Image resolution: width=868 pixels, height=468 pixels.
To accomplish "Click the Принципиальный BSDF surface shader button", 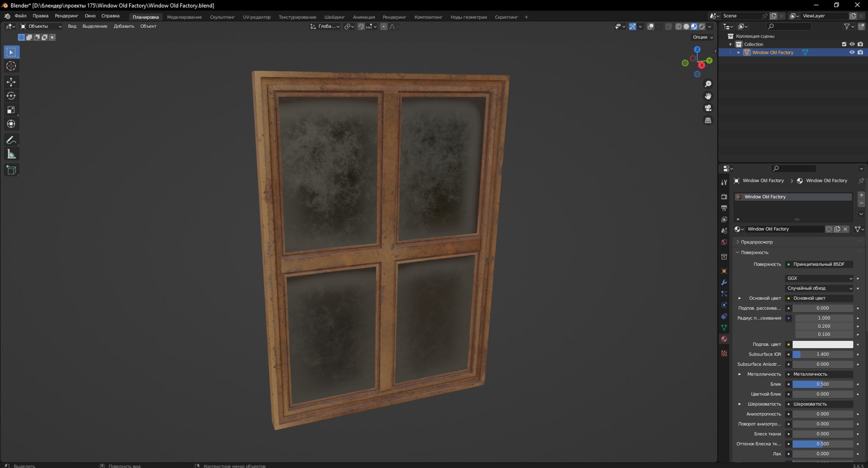I will (x=819, y=265).
